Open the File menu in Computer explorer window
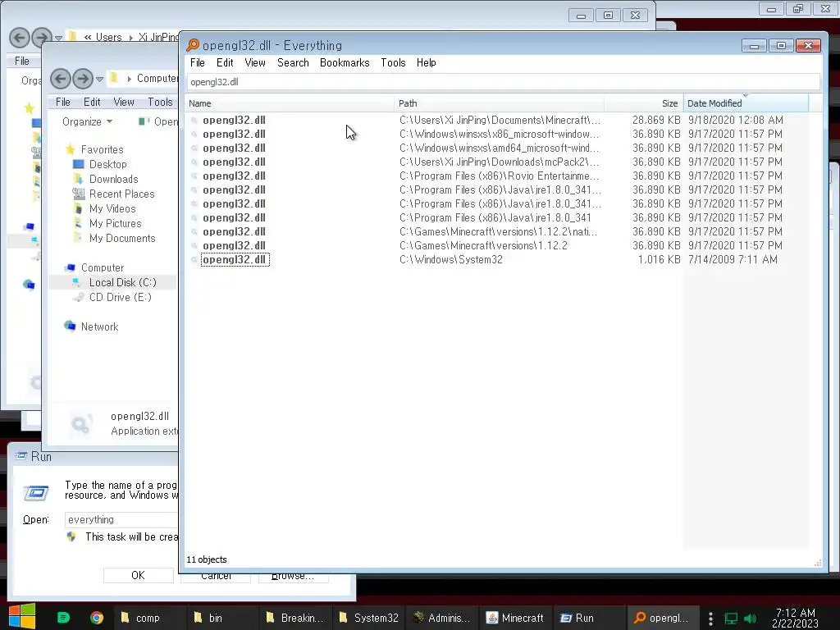 [62, 102]
